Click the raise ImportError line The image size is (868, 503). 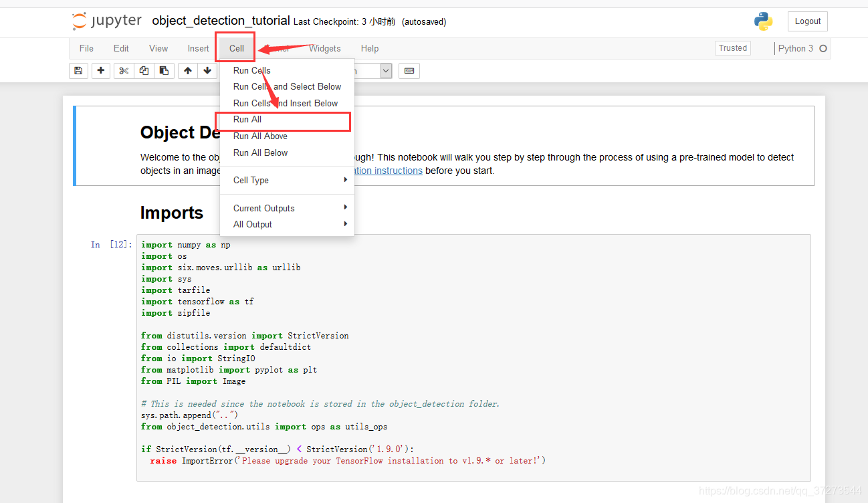348,461
